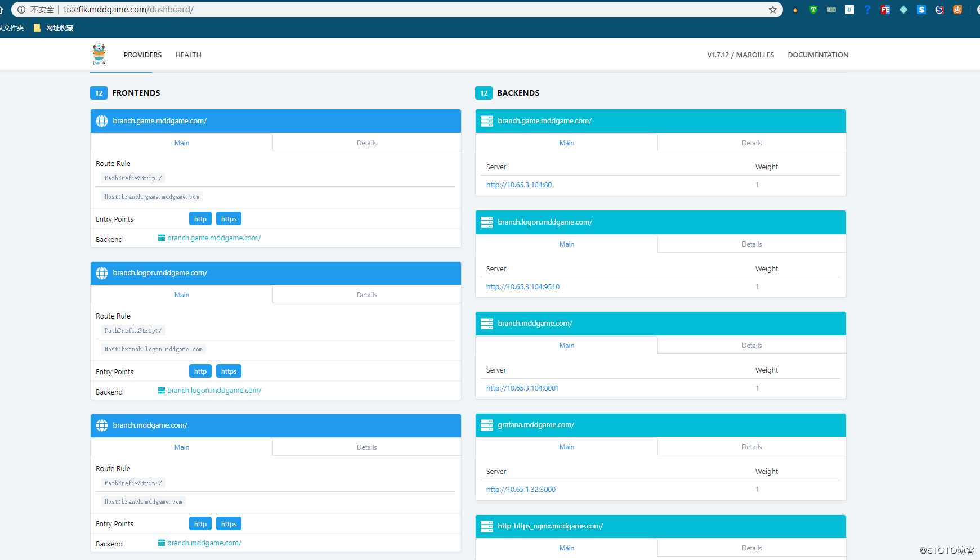Click route rule Host:branch.mddgame.com

pyautogui.click(x=143, y=502)
